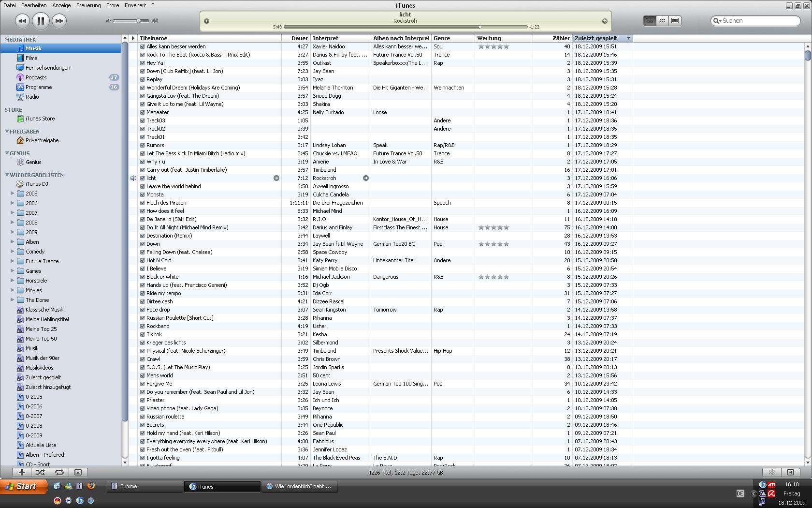Open the iTunes Store
Screen dimensions: 812x508
click(40, 119)
